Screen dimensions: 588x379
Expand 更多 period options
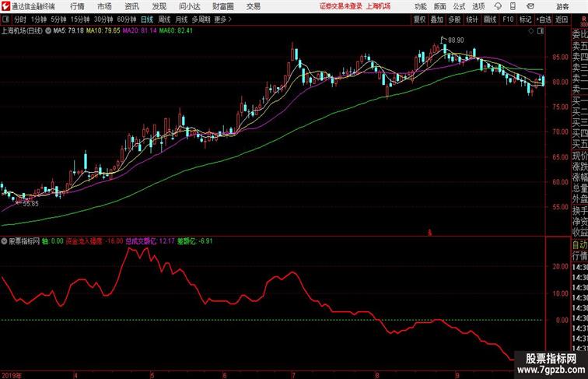pyautogui.click(x=223, y=19)
